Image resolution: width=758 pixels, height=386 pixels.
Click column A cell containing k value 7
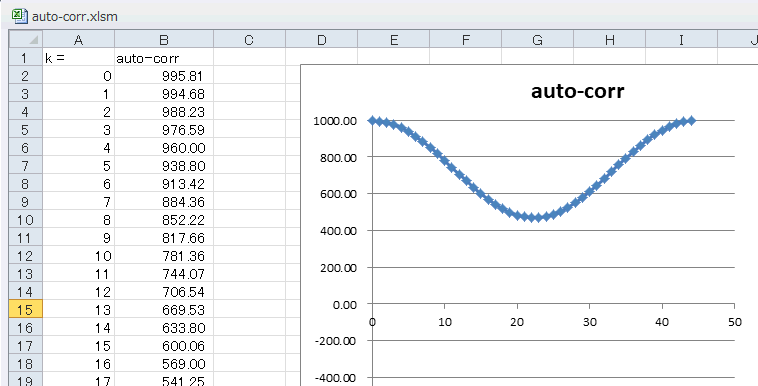pyautogui.click(x=78, y=202)
